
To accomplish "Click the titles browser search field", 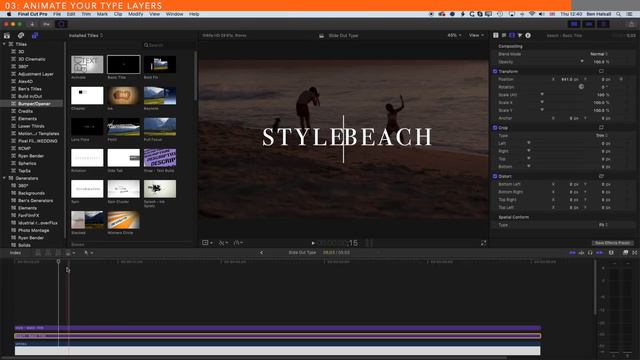I will point(167,45).
